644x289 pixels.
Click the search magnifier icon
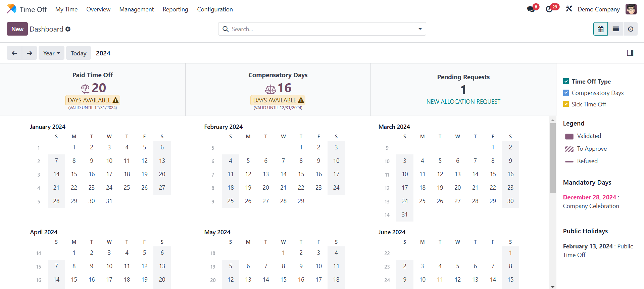[x=226, y=29]
